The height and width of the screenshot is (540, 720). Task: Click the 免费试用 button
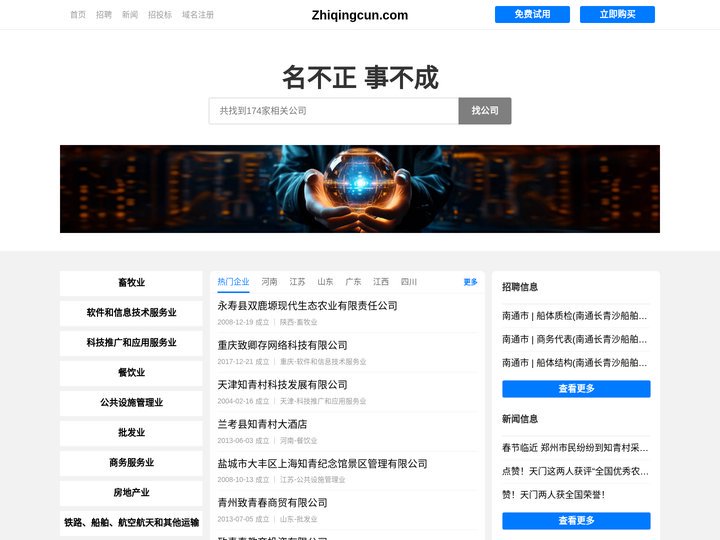click(x=532, y=14)
